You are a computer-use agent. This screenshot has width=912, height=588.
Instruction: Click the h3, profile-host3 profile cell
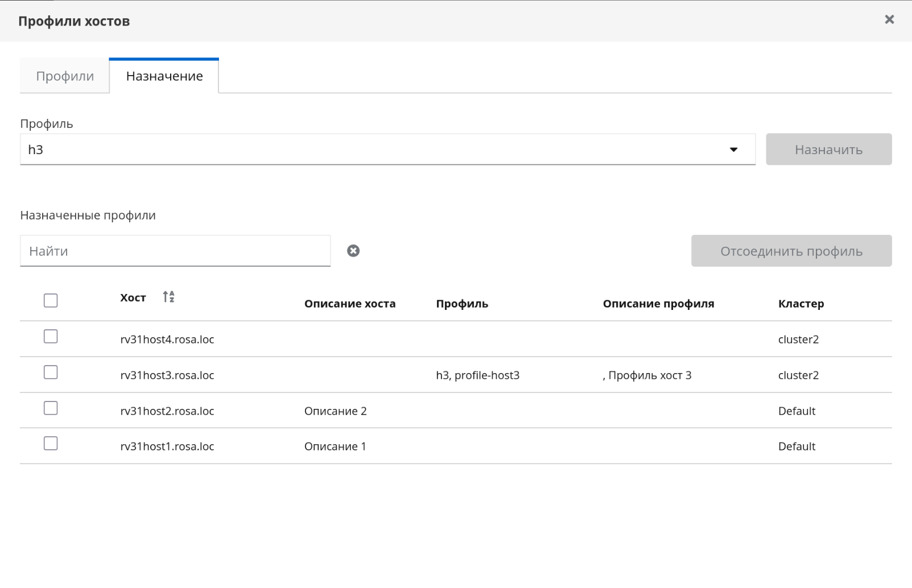[x=477, y=375]
